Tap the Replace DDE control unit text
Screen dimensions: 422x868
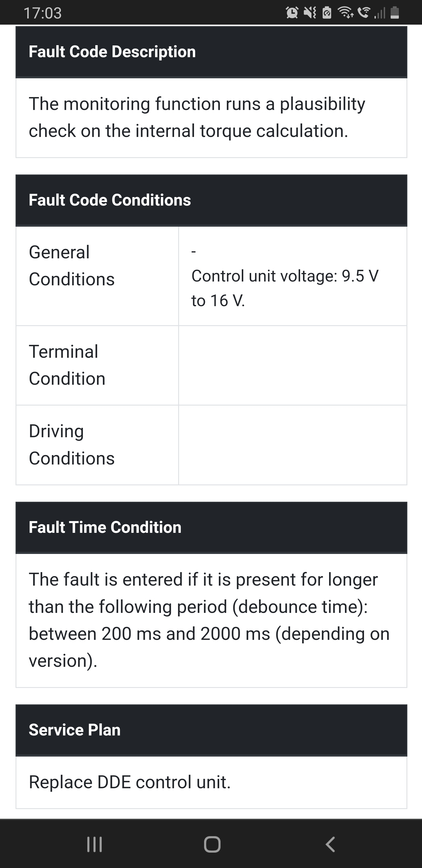click(x=130, y=782)
